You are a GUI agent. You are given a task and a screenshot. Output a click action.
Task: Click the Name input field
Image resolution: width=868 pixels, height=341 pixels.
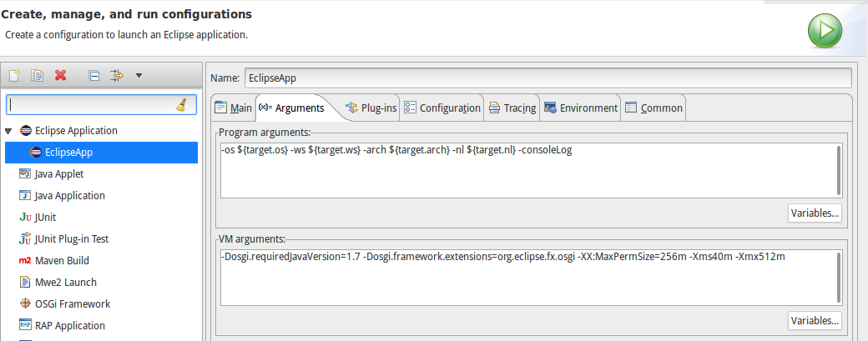coord(548,78)
